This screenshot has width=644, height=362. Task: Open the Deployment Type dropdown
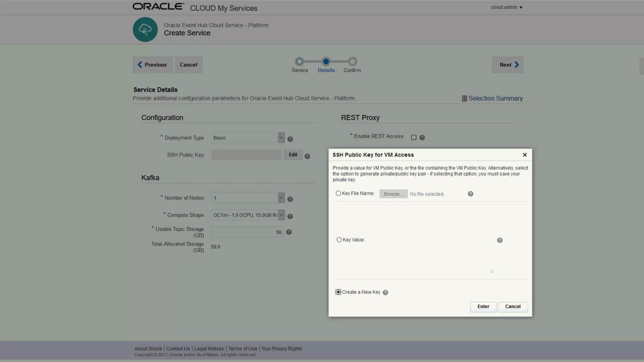(x=281, y=138)
